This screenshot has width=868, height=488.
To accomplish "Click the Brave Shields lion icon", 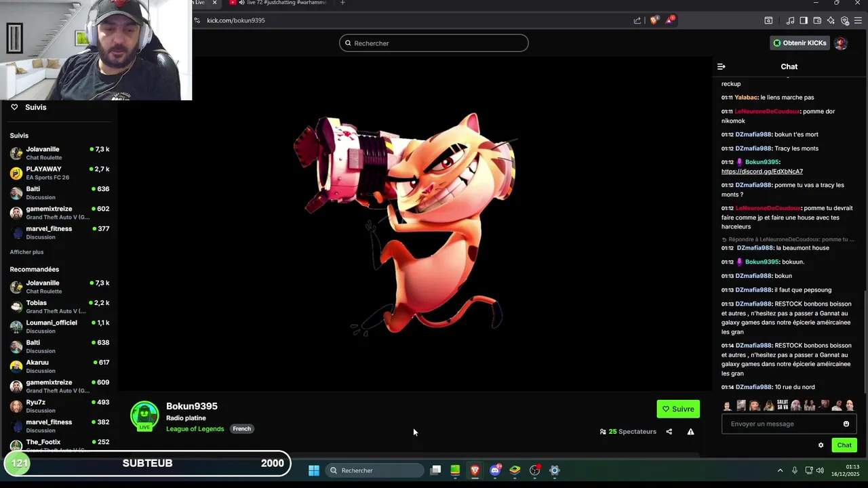I will pos(654,20).
